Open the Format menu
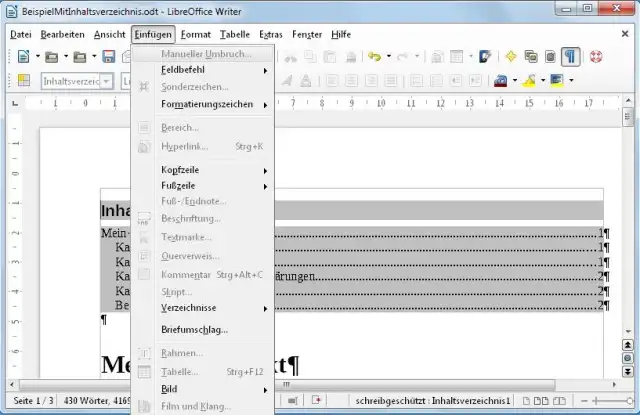 tap(195, 34)
